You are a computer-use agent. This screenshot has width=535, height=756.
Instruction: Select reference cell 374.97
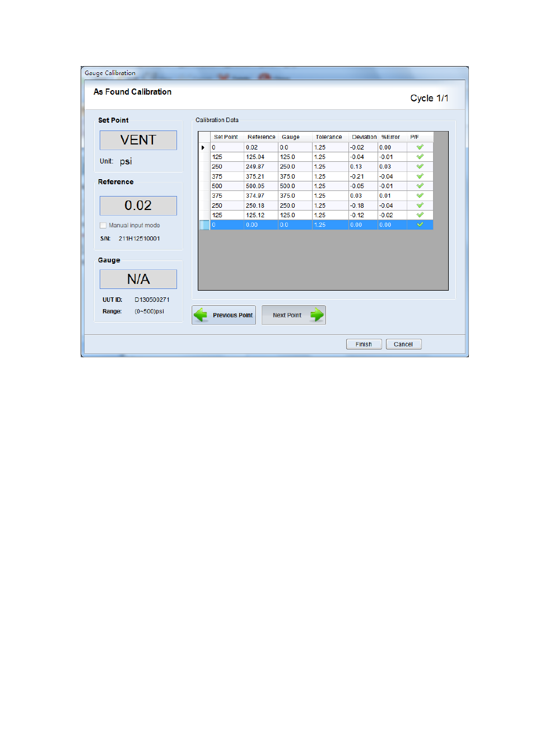(261, 195)
